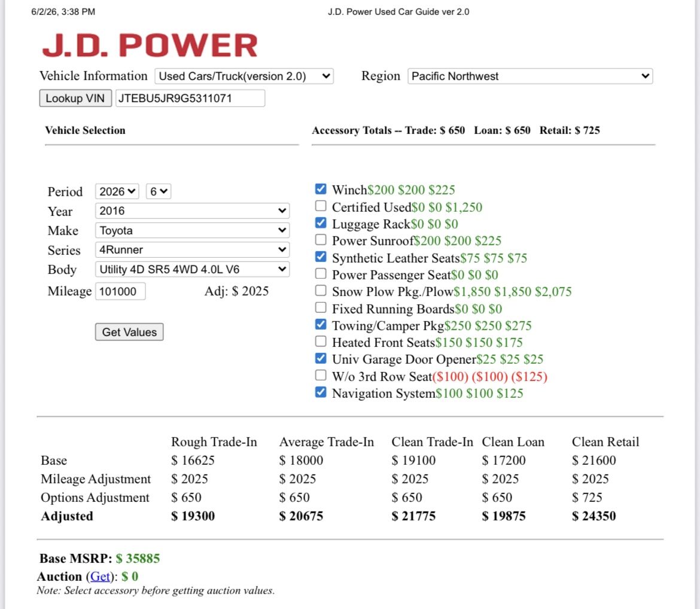The width and height of the screenshot is (700, 609).
Task: Click the Clean Retail column header
Action: 605,441
